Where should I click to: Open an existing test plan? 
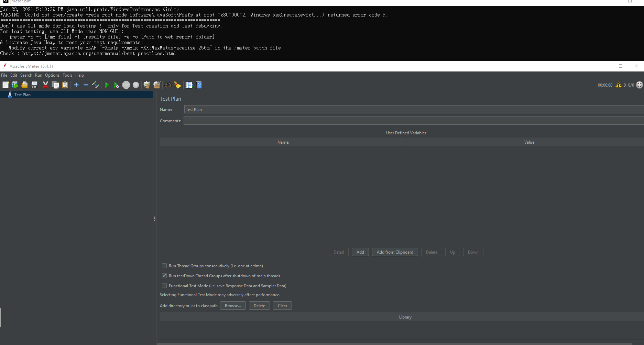click(24, 85)
